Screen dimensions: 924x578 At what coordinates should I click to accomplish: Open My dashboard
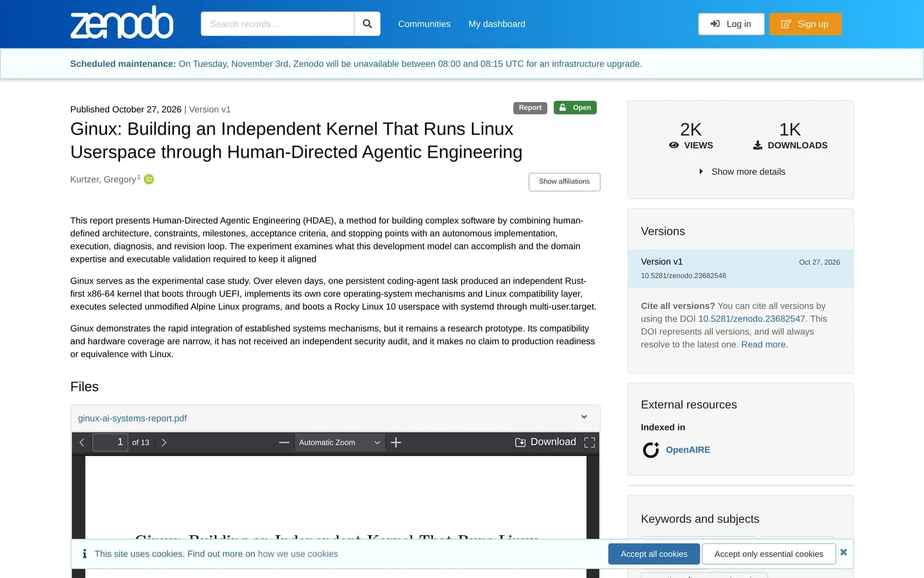[497, 24]
